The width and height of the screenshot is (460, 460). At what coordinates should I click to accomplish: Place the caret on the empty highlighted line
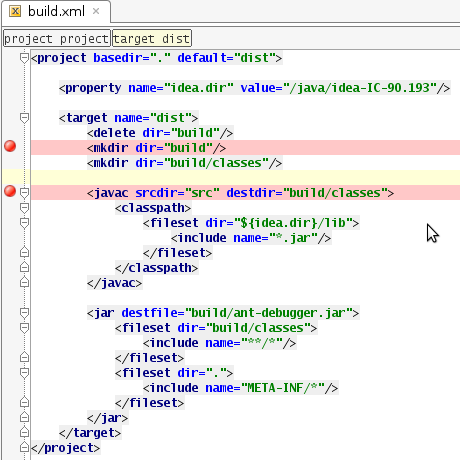[245, 178]
